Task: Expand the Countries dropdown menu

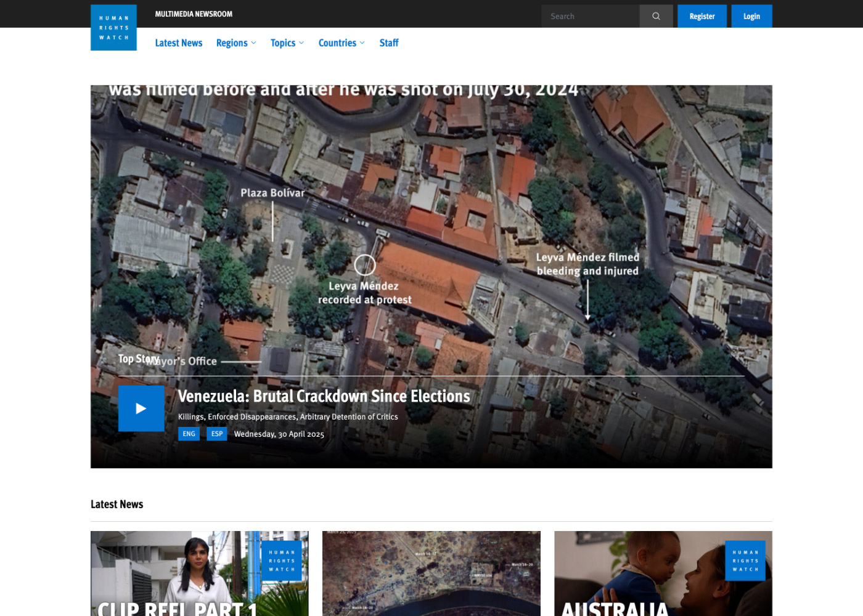Action: click(x=341, y=43)
